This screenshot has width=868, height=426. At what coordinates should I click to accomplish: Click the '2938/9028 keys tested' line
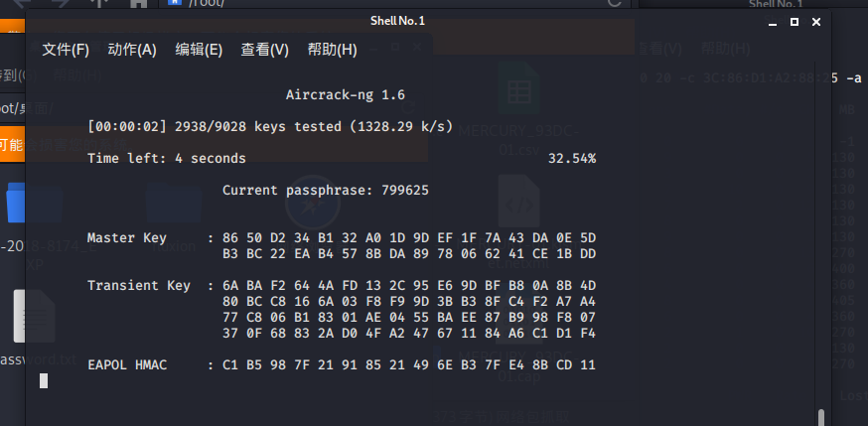coord(270,127)
